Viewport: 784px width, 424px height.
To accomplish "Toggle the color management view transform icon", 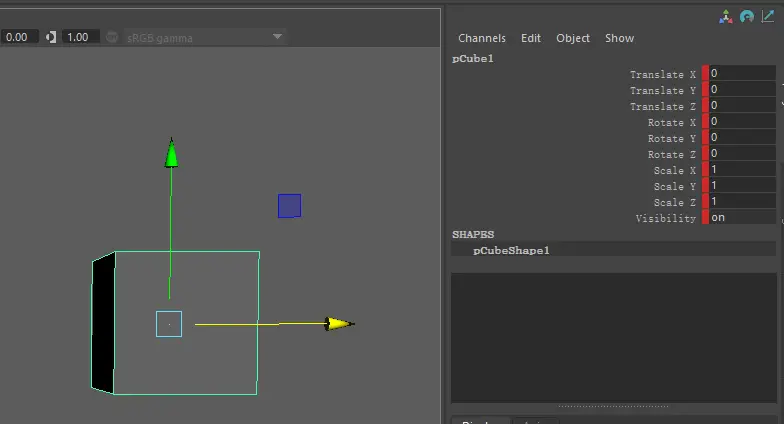I will click(111, 37).
